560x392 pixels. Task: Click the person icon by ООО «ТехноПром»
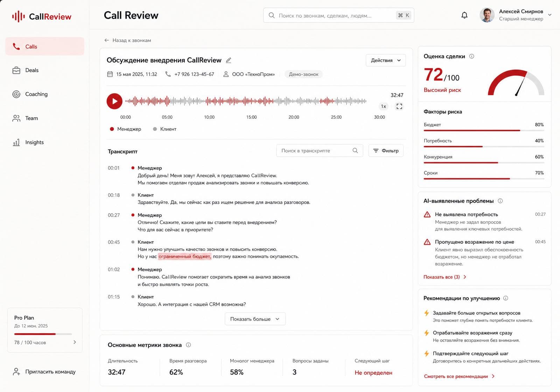(x=226, y=74)
